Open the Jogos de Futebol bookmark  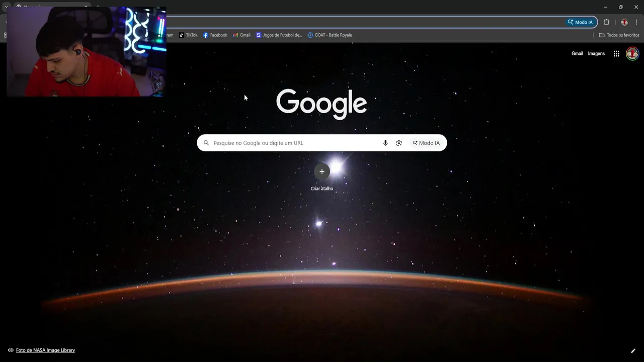point(279,35)
